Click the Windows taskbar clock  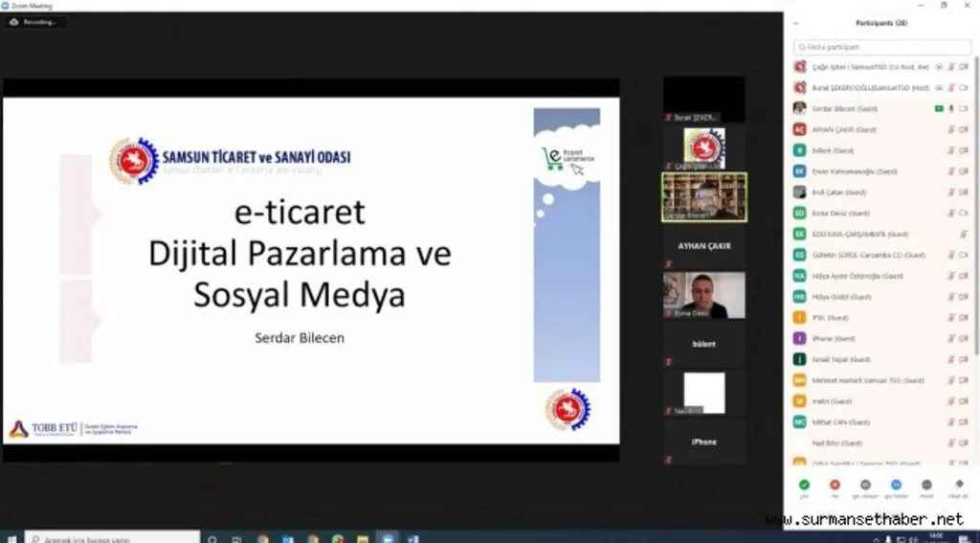[936, 537]
